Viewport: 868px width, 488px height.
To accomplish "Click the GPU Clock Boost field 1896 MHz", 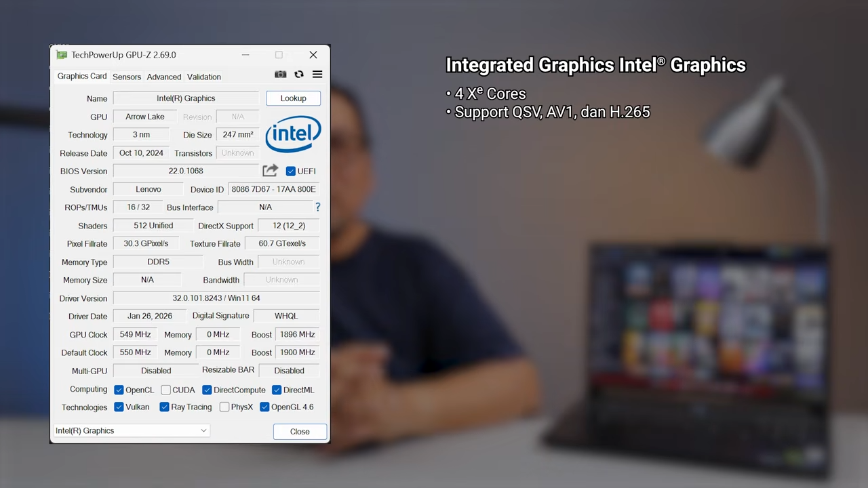I will 297,334.
